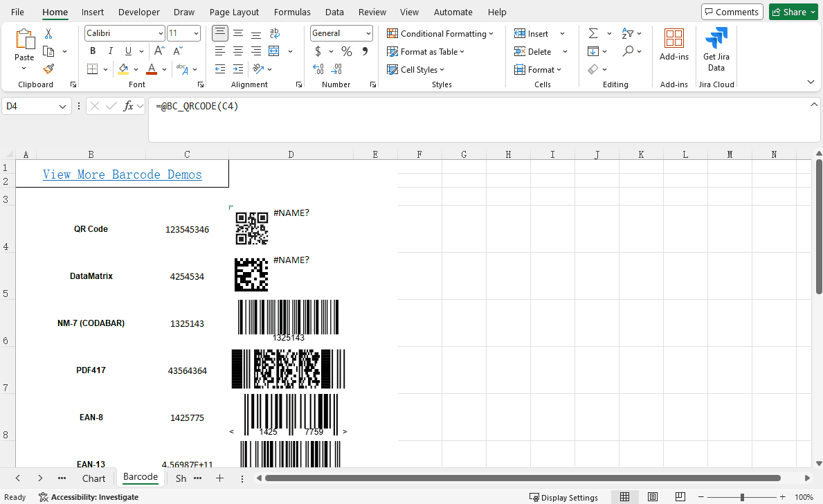Image resolution: width=823 pixels, height=504 pixels.
Task: Click Get Jira Data
Action: (x=716, y=49)
